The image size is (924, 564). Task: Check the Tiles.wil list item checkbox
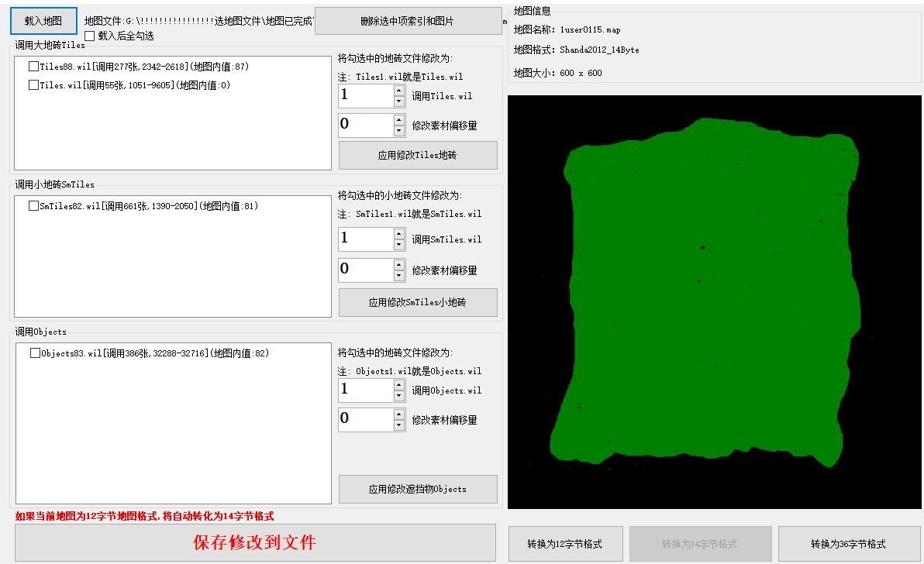click(33, 85)
